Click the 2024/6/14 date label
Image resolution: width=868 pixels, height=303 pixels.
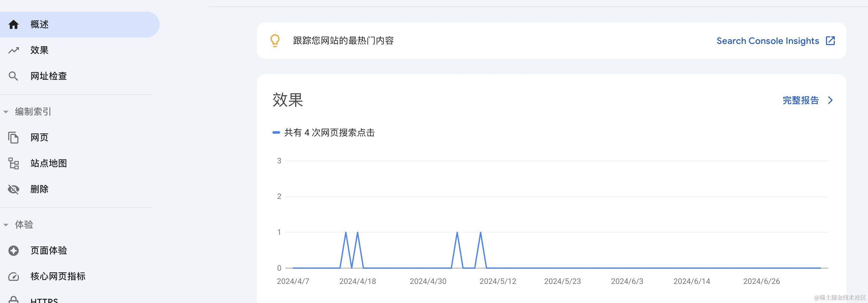tap(692, 281)
